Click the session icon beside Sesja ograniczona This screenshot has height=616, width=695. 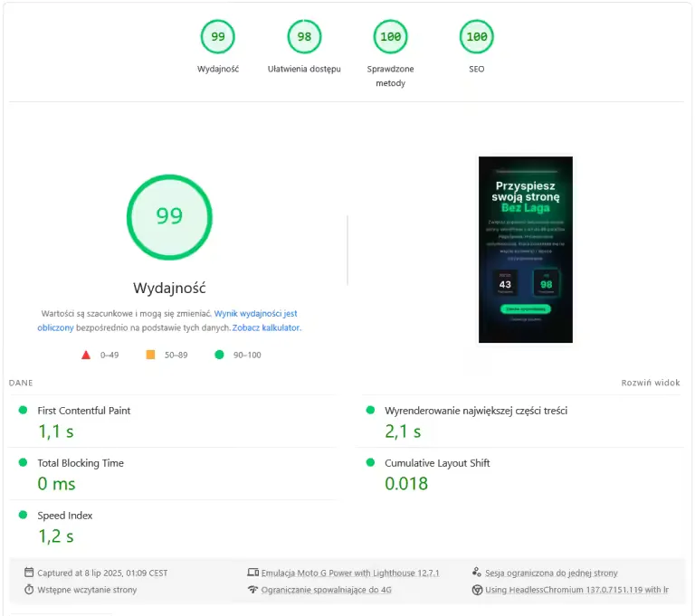click(x=477, y=572)
